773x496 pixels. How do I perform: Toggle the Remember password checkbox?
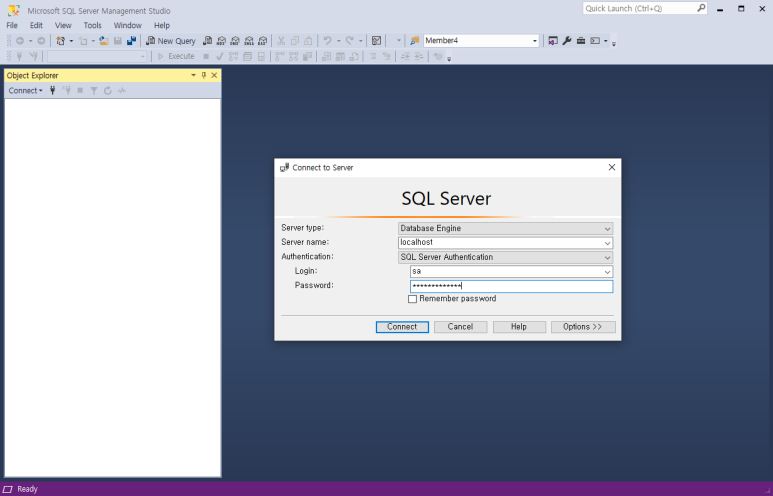(x=413, y=299)
